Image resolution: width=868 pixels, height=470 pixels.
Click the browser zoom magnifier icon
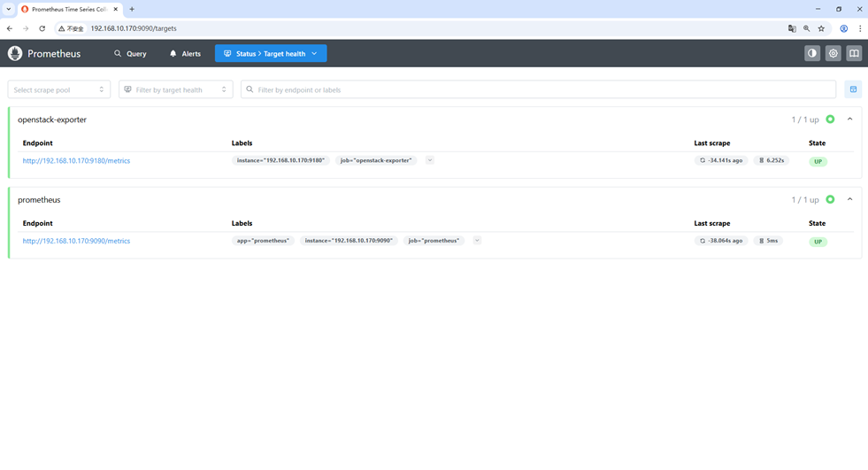[806, 28]
